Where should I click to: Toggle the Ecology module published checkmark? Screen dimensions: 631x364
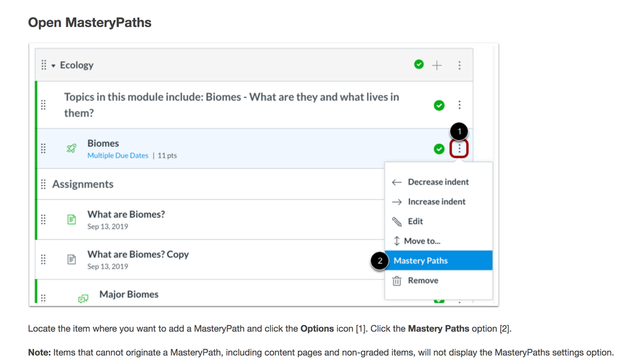tap(419, 64)
